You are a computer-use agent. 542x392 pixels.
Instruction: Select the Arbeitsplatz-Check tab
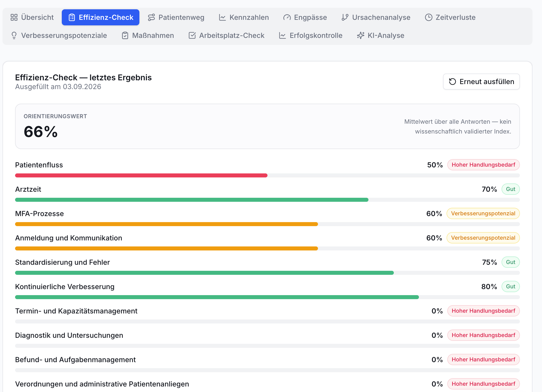click(x=227, y=35)
